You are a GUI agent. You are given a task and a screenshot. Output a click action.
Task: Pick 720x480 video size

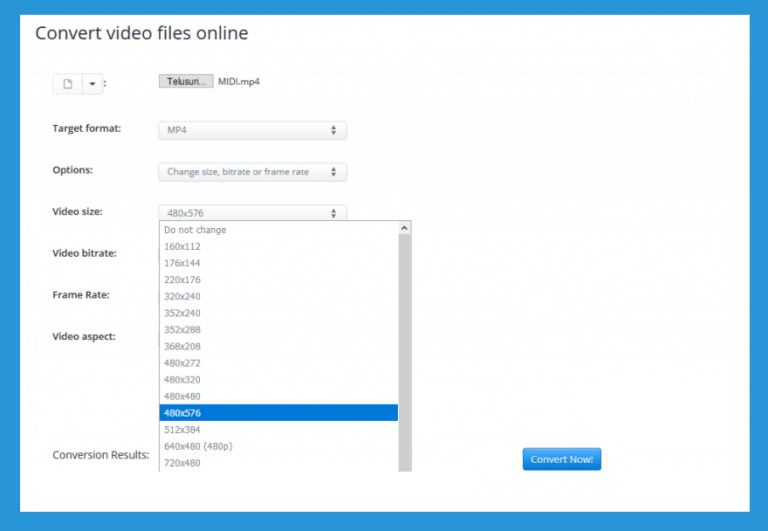click(279, 463)
